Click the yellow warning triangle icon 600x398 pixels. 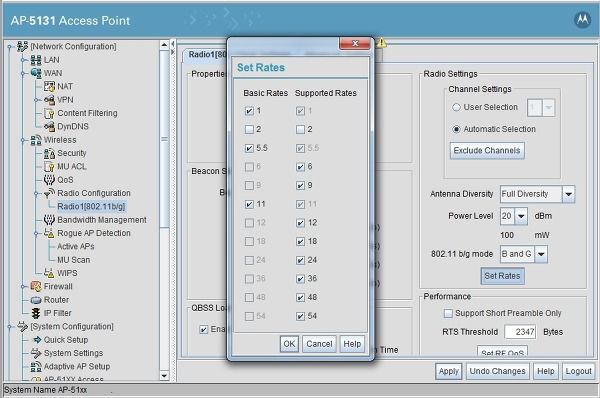point(381,43)
